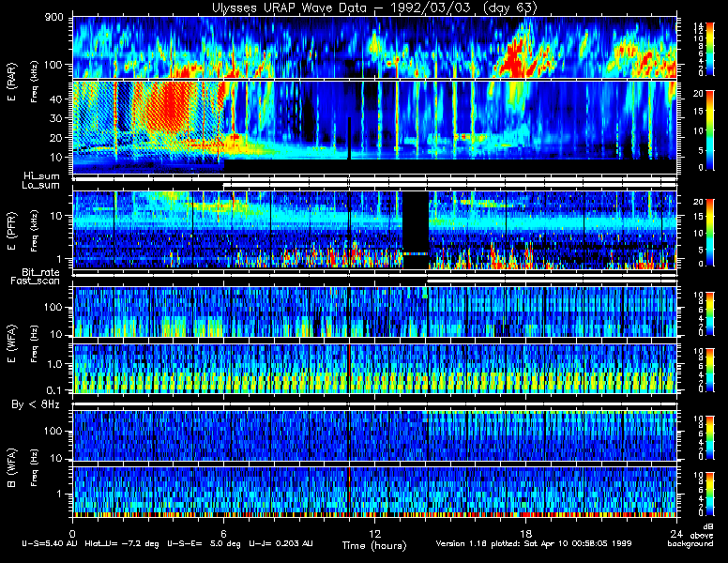Select the "Bit_rate" status row label
Screen dimensions: 728x563
pyautogui.click(x=41, y=272)
